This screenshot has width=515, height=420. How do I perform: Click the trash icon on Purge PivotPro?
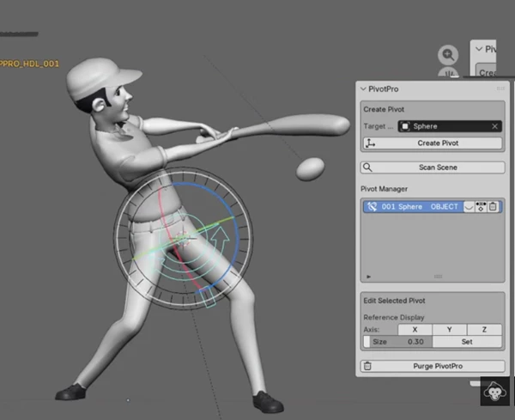pyautogui.click(x=367, y=366)
